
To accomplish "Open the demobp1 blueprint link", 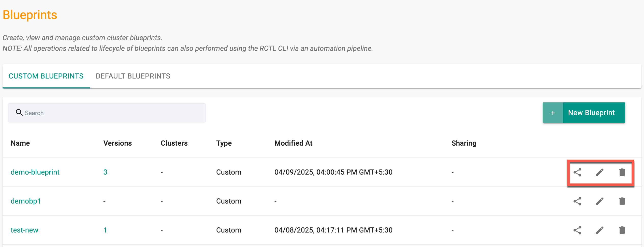I will 26,201.
